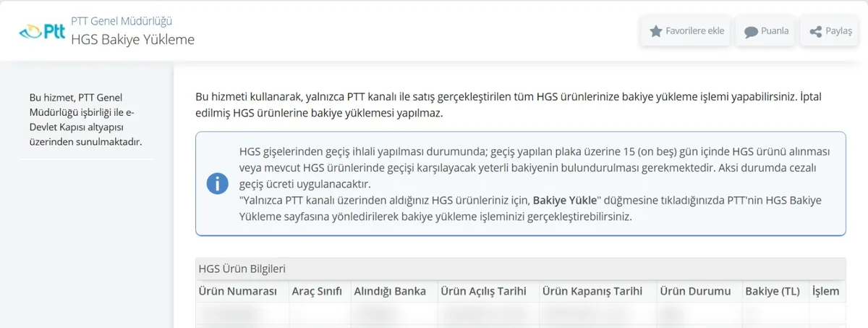This screenshot has height=328, width=868.
Task: Click the HGS Ürün Bilgileri table title
Action: click(242, 269)
